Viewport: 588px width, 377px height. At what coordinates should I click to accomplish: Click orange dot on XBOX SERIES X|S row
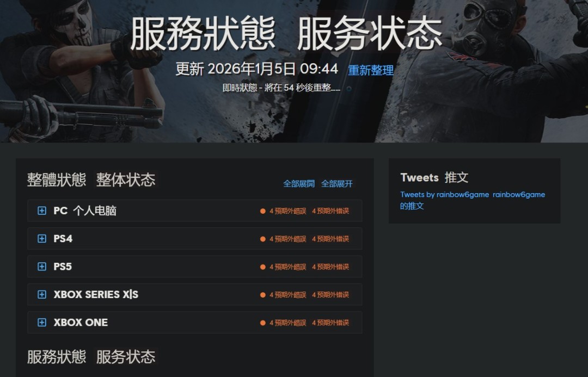[263, 295]
